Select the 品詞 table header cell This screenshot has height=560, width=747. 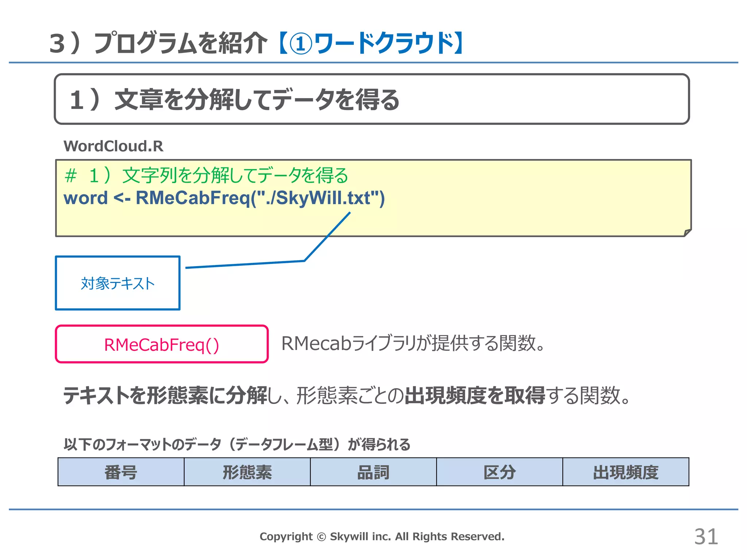click(373, 472)
